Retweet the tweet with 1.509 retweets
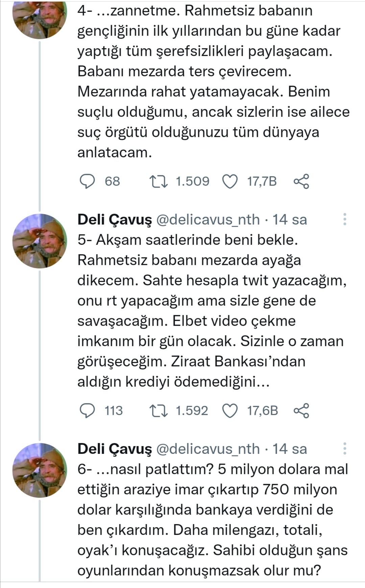Viewport: 365px width, 588px height. (x=159, y=181)
